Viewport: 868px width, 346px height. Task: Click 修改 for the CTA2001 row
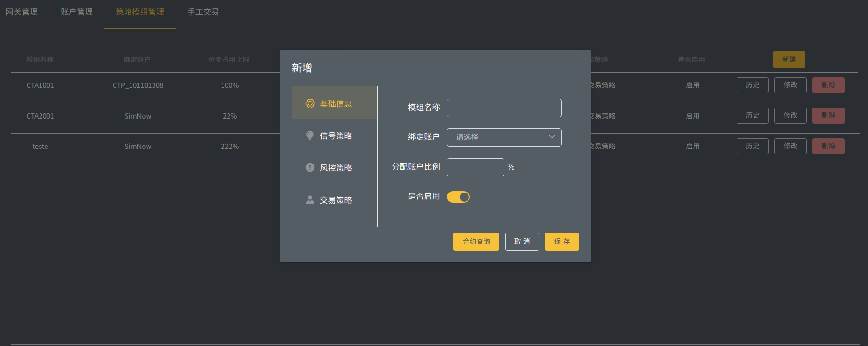click(790, 115)
